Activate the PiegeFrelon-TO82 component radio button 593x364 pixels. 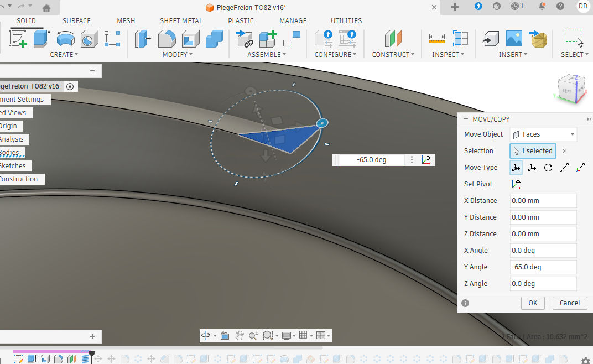coord(70,86)
